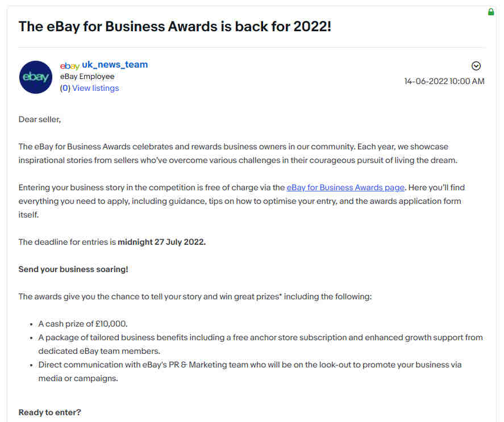Click the bold midnight 27 July 2022 deadline
504x422 pixels.
[162, 242]
